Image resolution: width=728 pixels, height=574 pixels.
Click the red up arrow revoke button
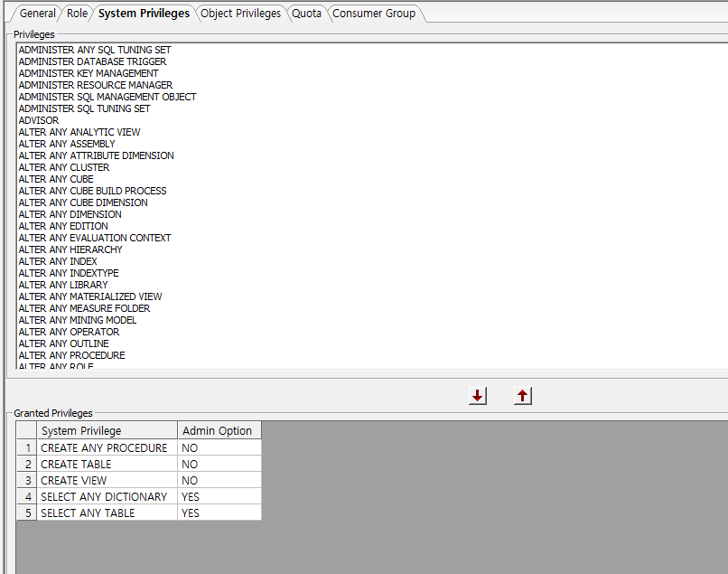523,396
